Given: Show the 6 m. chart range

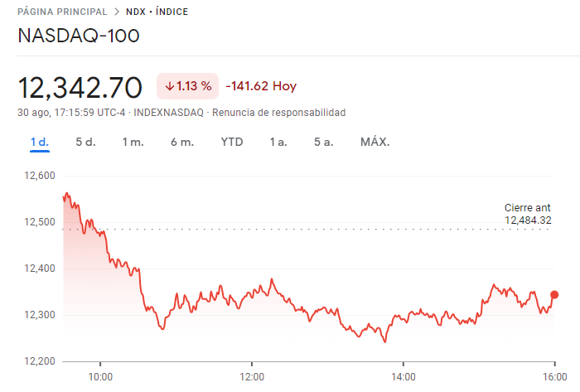Looking at the screenshot, I should pos(181,142).
